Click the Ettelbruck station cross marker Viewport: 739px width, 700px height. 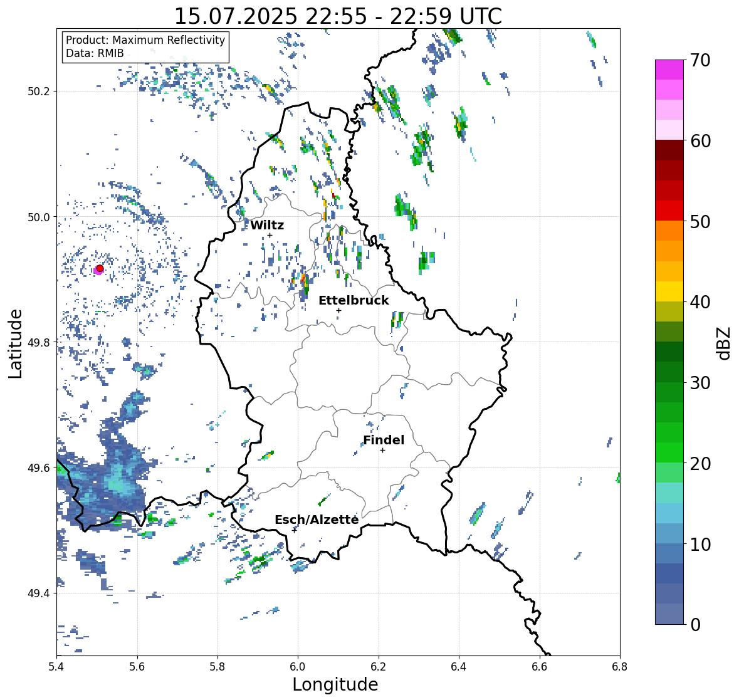click(x=338, y=310)
